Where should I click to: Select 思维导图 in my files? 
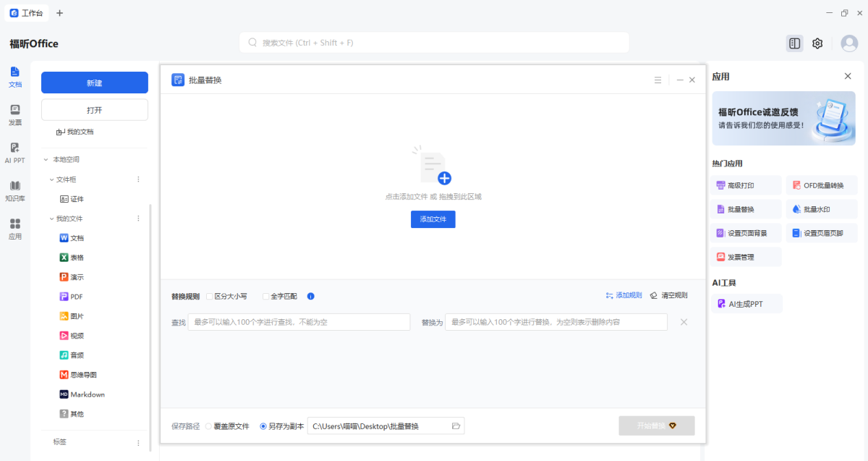78,375
